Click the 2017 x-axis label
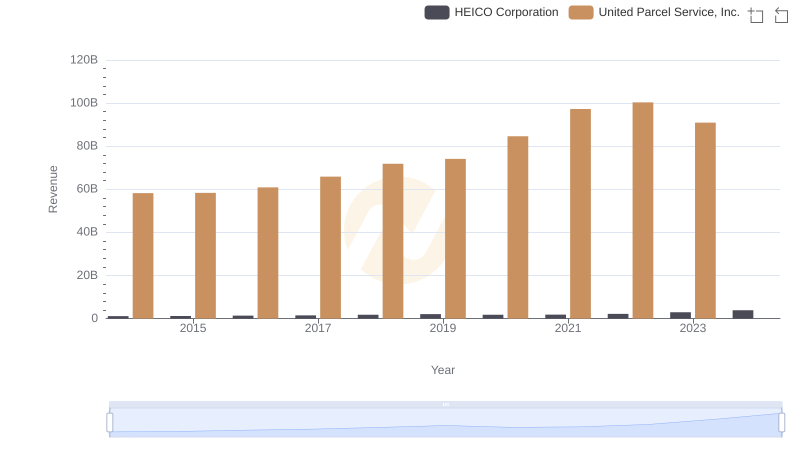 point(318,328)
